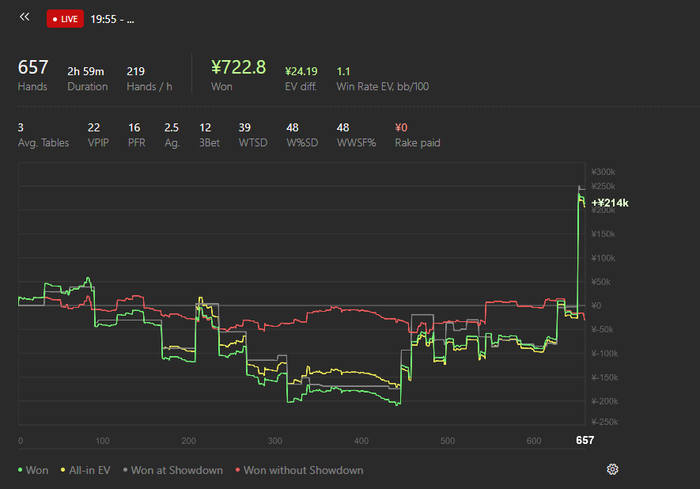
Task: Click the +¥214k end-of-graph label
Action: coord(610,203)
